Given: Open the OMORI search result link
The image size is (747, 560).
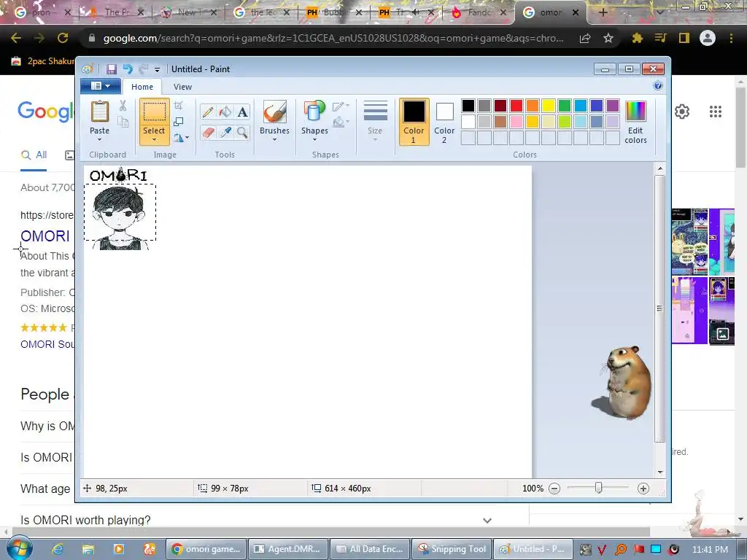Looking at the screenshot, I should tap(45, 236).
